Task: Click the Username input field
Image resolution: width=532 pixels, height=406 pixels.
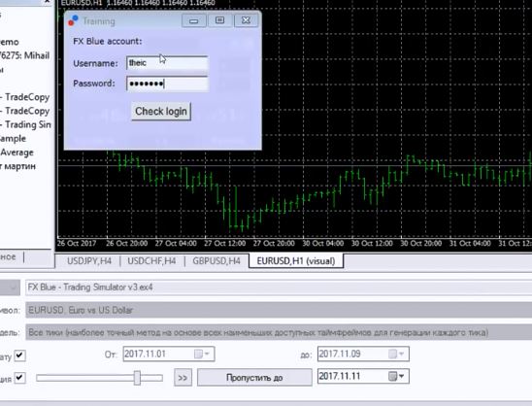Action: click(167, 63)
